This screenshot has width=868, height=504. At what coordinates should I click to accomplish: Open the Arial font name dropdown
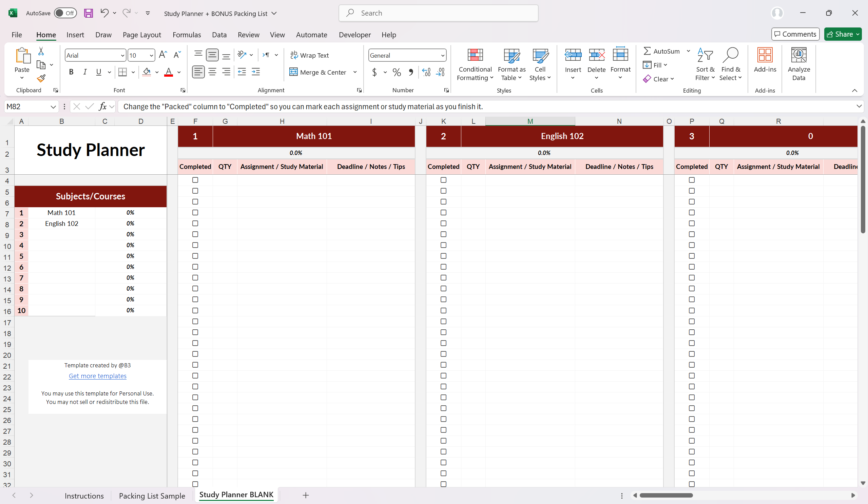click(x=122, y=56)
